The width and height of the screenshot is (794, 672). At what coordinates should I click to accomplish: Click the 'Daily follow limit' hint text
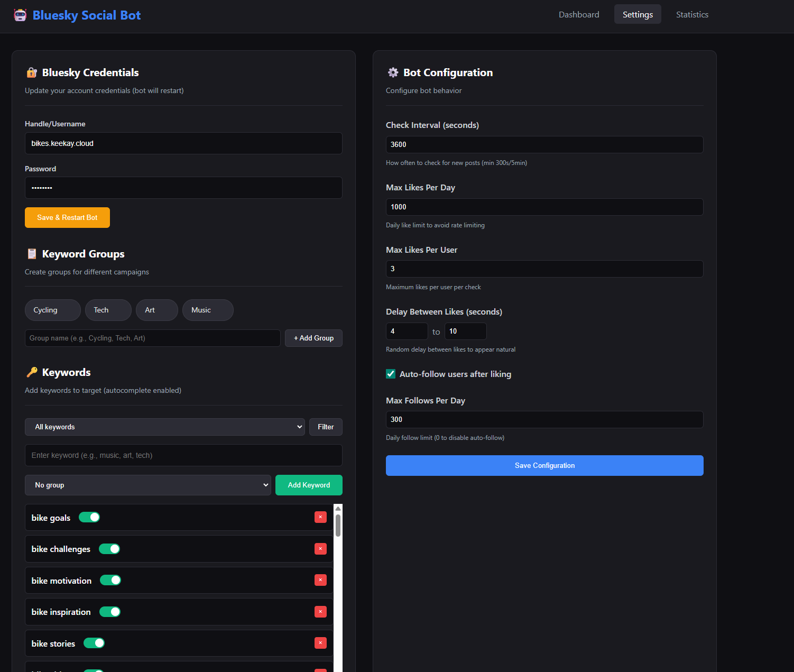pos(445,438)
